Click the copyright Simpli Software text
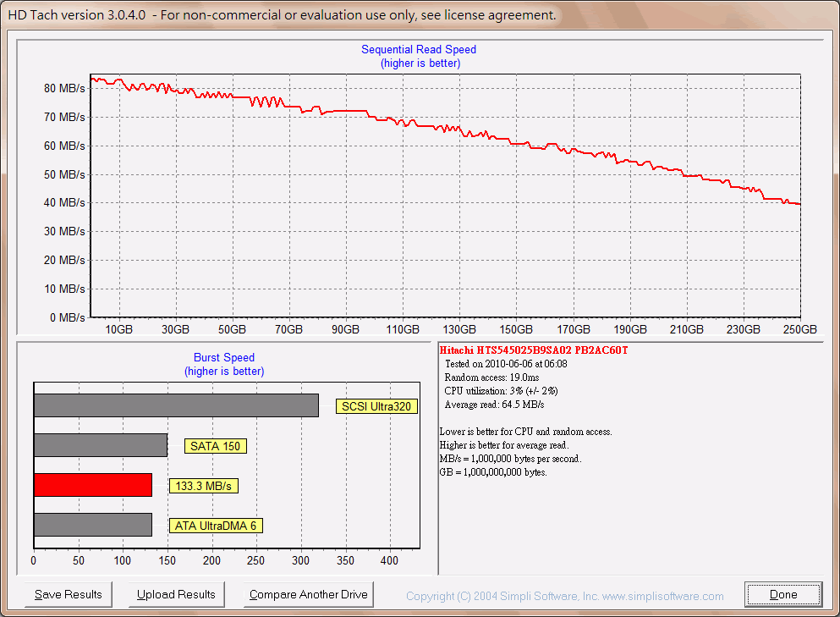The width and height of the screenshot is (840, 617). click(x=564, y=596)
